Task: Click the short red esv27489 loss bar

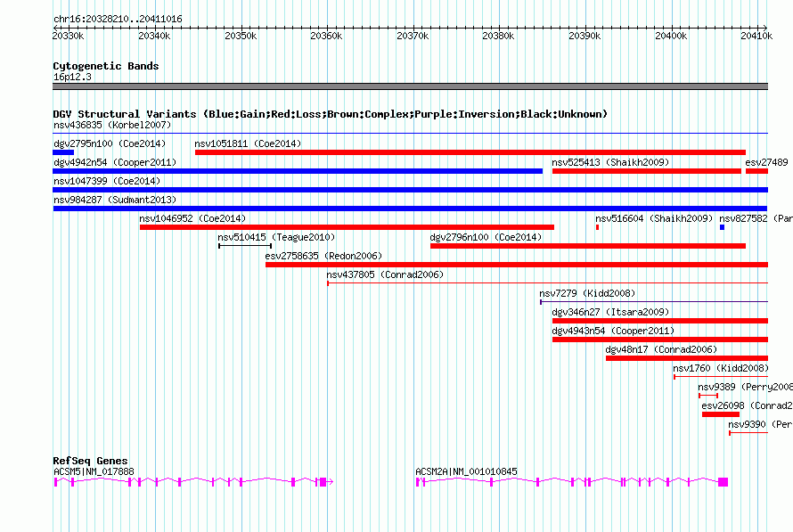Action: point(757,171)
